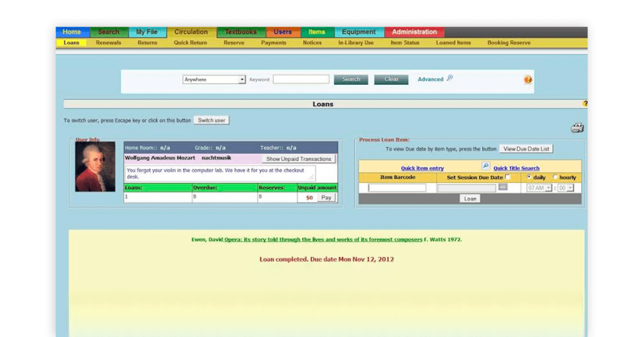Select the daily radio button
Screen dimensions: 644x337
point(529,177)
